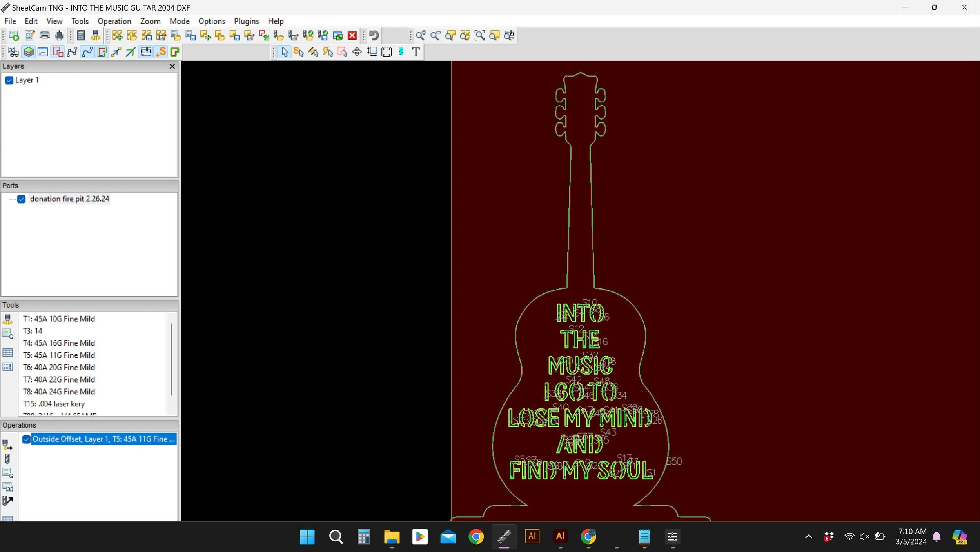Click the printer icon in toolbar
Image resolution: width=980 pixels, height=552 pixels.
[45, 36]
